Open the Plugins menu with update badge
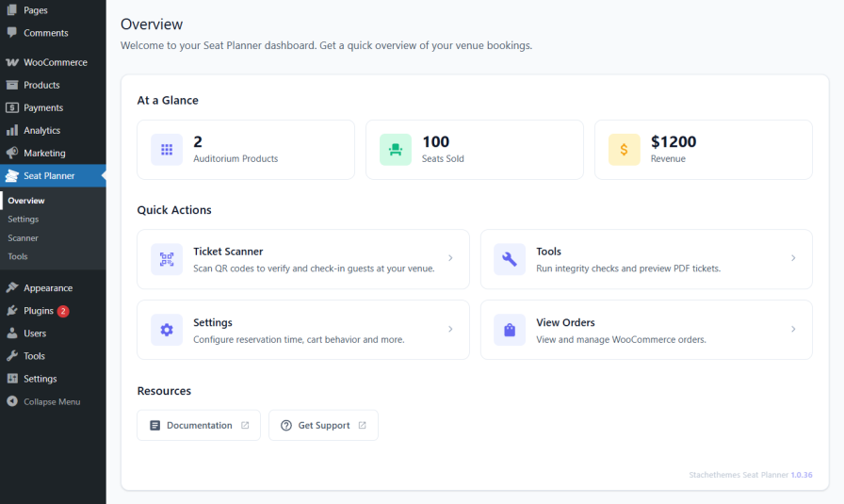The width and height of the screenshot is (844, 504). (38, 311)
